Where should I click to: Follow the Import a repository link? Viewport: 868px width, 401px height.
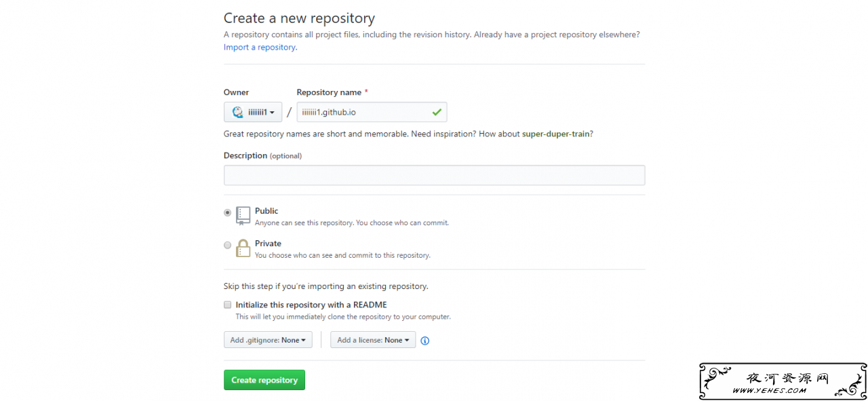click(x=260, y=47)
